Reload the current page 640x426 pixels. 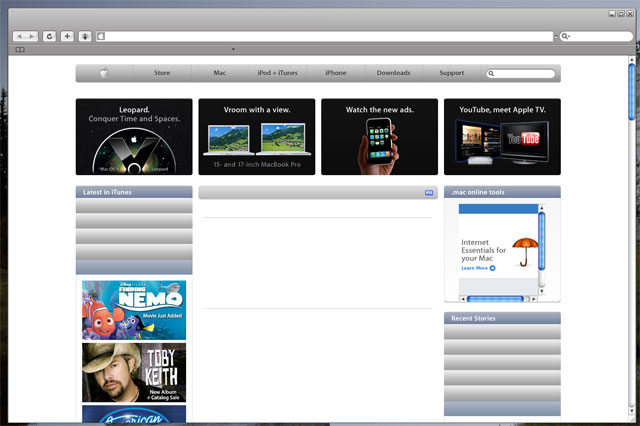point(49,36)
